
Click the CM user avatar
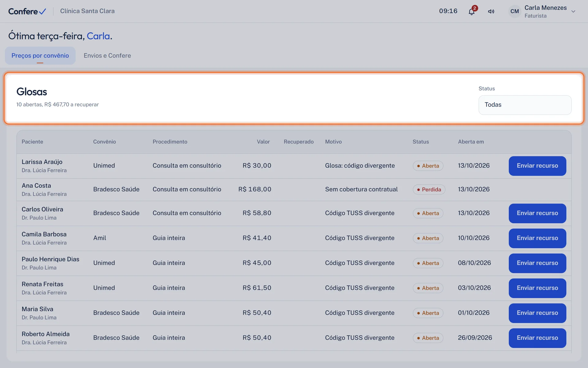click(x=514, y=11)
